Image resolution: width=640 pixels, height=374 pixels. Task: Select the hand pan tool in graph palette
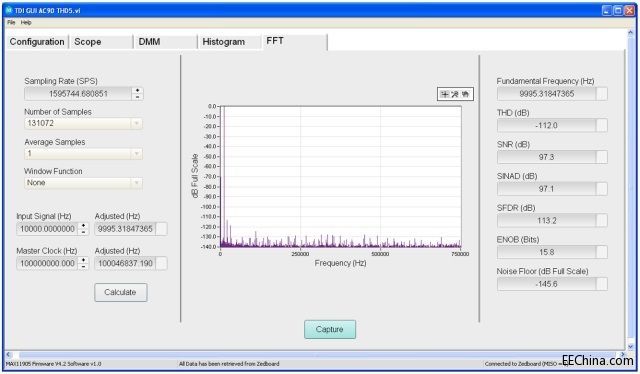(x=465, y=94)
